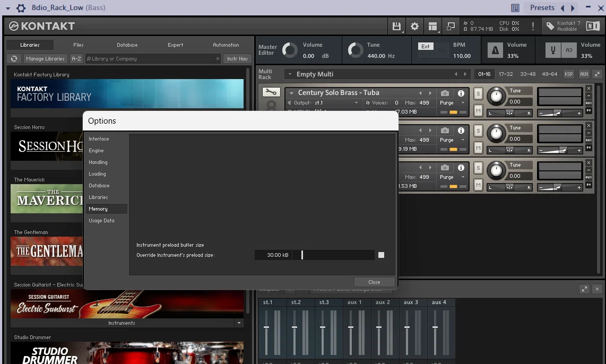The image size is (606, 364).
Task: Go to previous preset arrow in host bar
Action: tap(562, 8)
